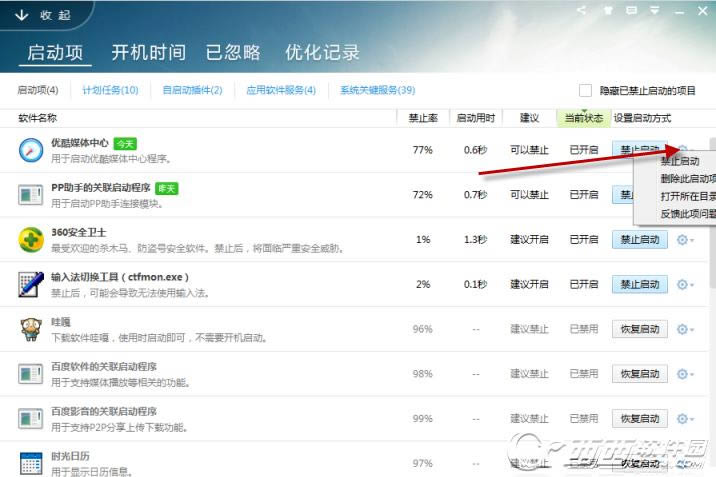This screenshot has height=477, width=716.
Task: Click 禁止启动 button for 360安全卫士
Action: 640,239
